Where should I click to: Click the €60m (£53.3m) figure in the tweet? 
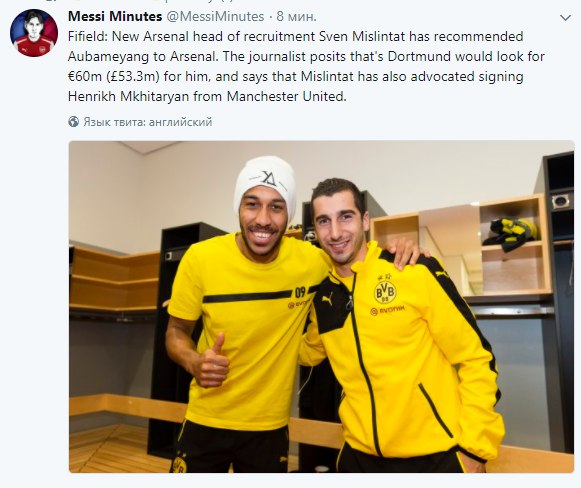113,76
